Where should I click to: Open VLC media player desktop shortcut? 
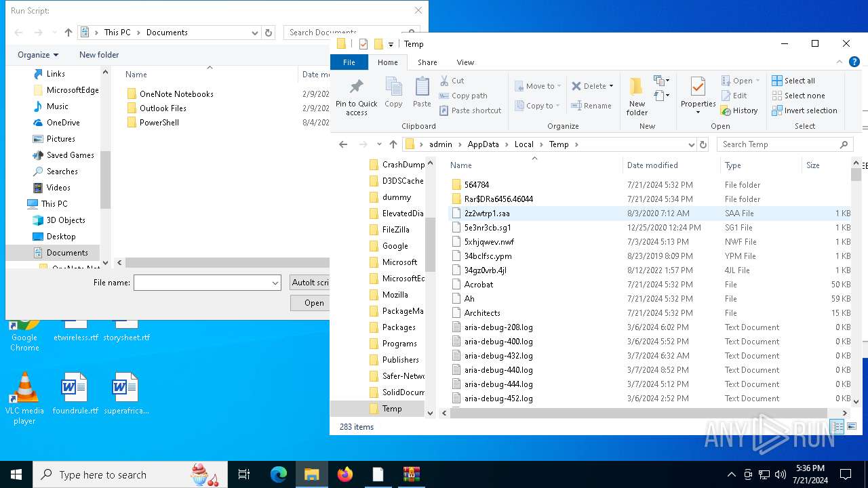coord(24,399)
